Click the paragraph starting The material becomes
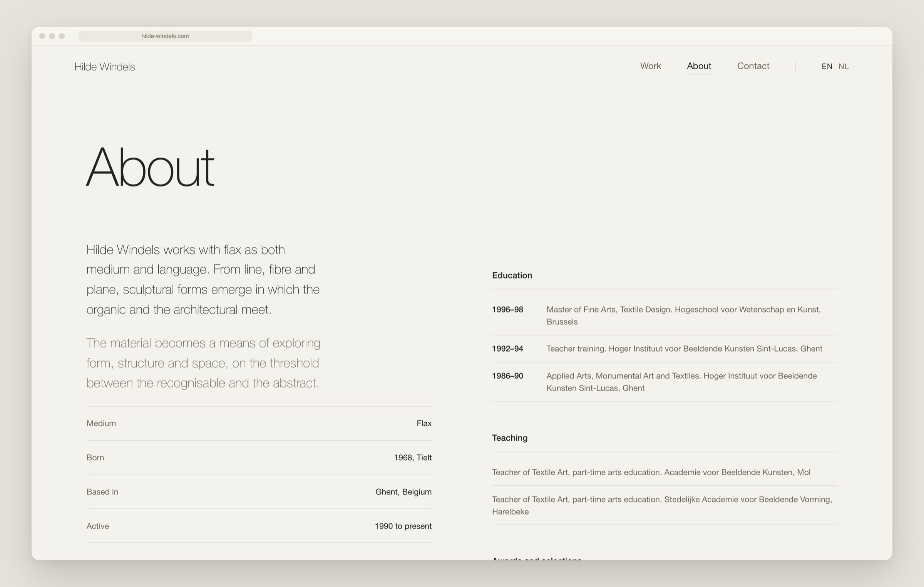 tap(203, 363)
